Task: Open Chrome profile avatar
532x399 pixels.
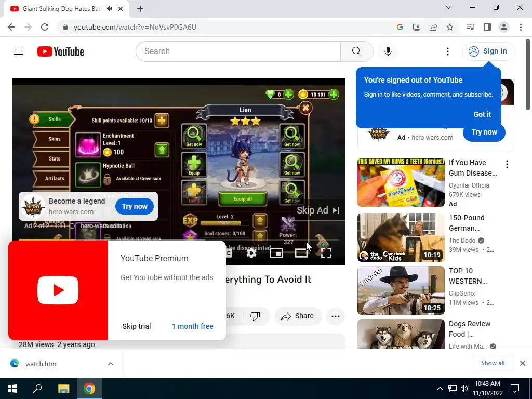Action: 504,27
